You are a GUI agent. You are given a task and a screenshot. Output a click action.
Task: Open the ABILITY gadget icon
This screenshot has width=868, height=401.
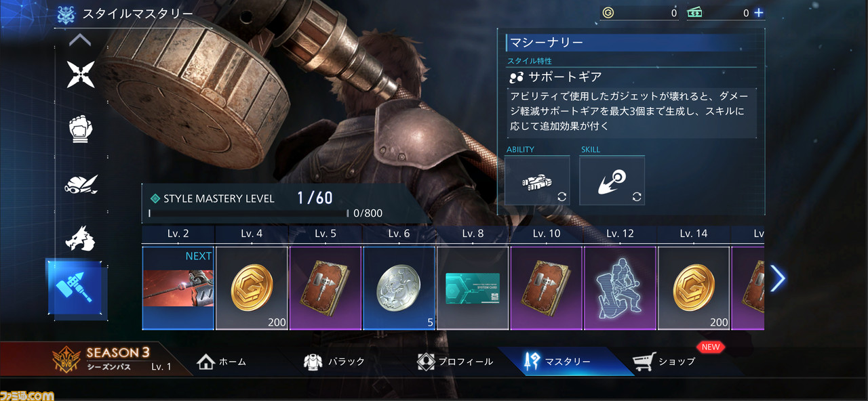coord(537,181)
